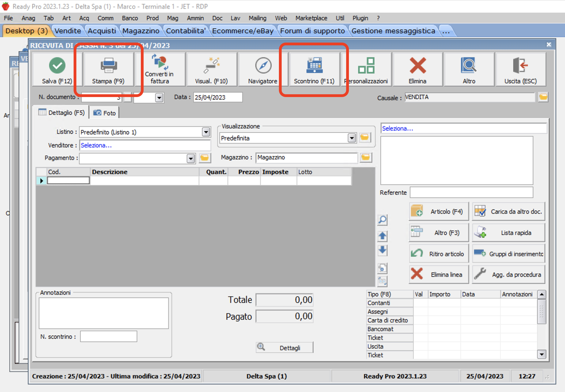Open the Marketplace menu
The image size is (565, 392).
[311, 18]
